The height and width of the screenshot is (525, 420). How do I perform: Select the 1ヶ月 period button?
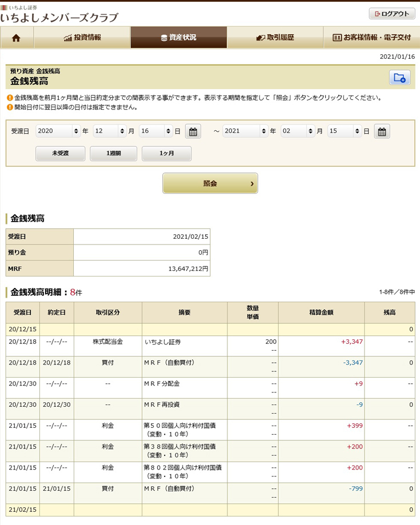166,154
